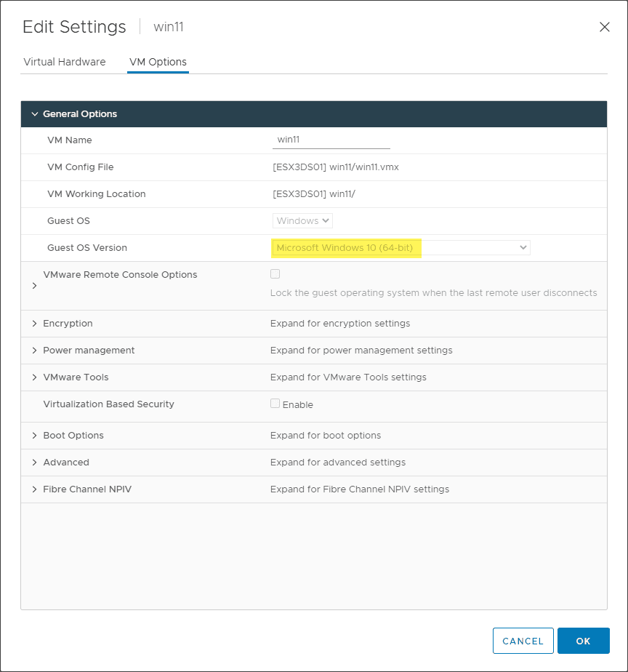The image size is (628, 672).
Task: Expand the Advanced settings section
Action: click(34, 462)
